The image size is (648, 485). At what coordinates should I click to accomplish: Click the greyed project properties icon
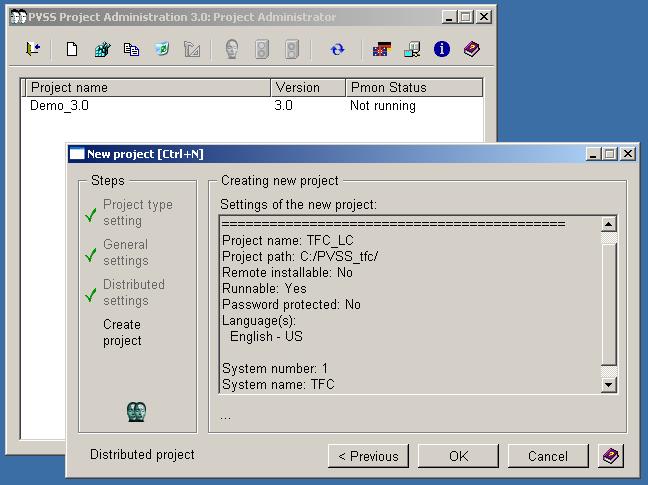tap(192, 49)
